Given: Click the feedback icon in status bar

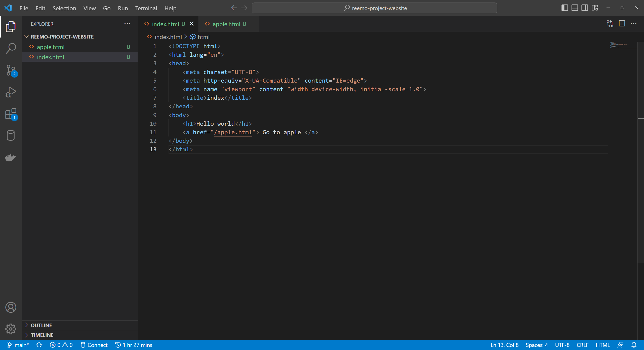Looking at the screenshot, I should [620, 345].
